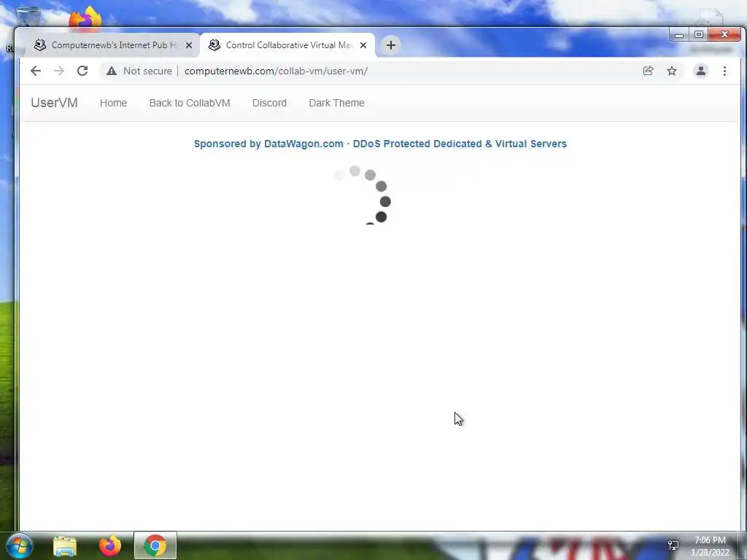Open the Chrome three-dot menu
The height and width of the screenshot is (560, 747).
tap(724, 71)
